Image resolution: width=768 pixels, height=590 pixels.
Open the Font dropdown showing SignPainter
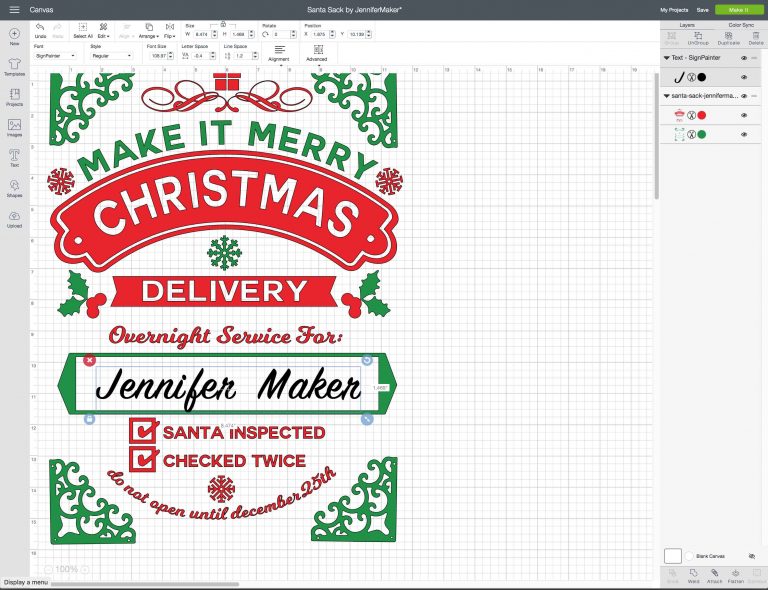point(55,56)
